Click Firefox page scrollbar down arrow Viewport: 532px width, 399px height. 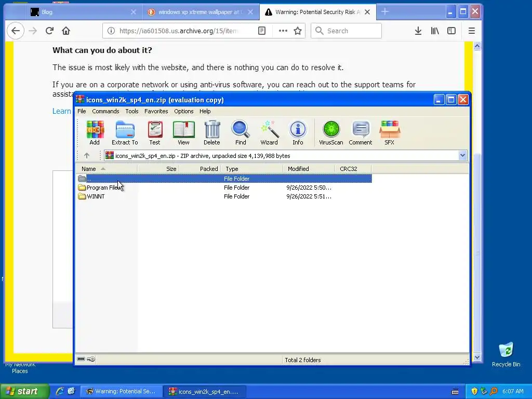point(477,357)
